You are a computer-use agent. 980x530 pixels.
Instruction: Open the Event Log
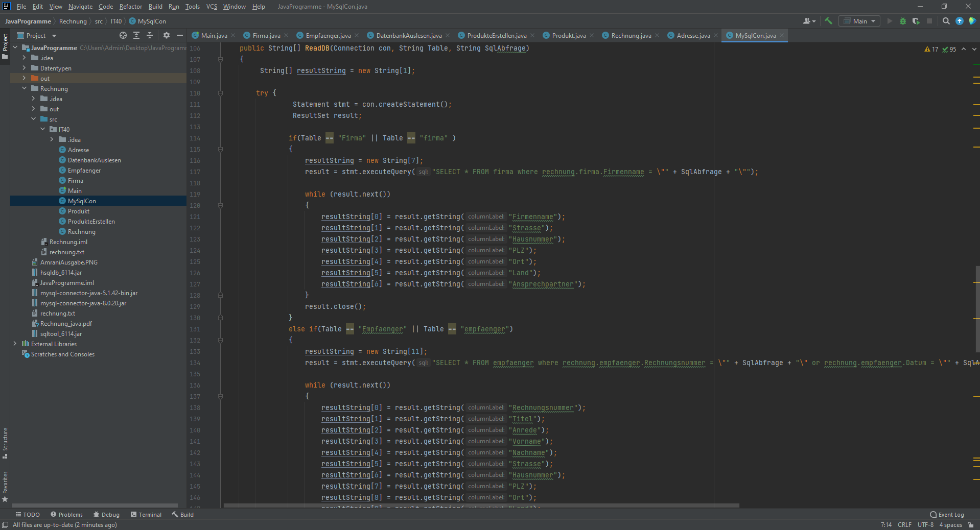click(947, 515)
